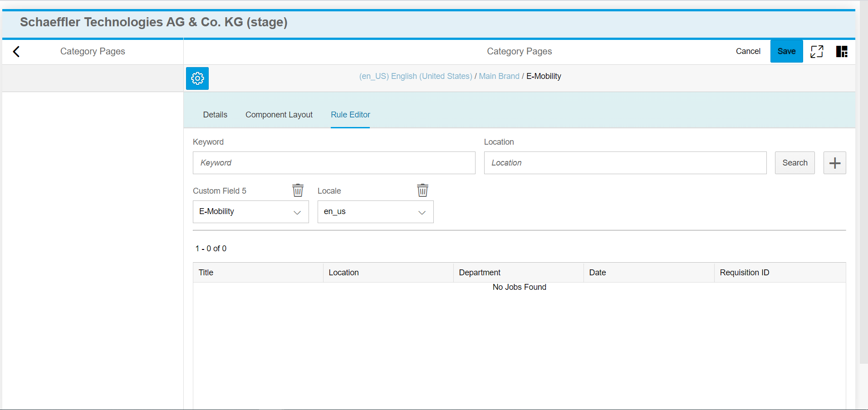This screenshot has height=410, width=868.
Task: Open the Main Brand breadcrumb link
Action: (x=499, y=76)
